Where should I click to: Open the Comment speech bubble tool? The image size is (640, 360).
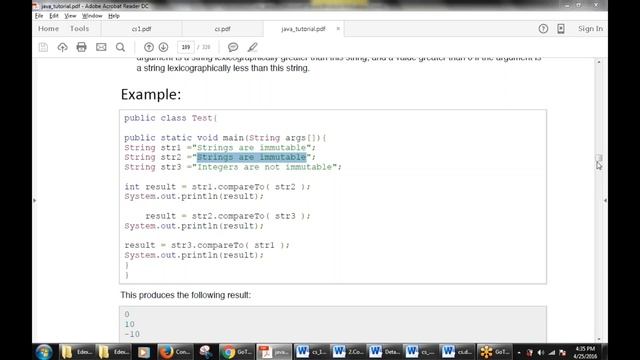click(233, 47)
